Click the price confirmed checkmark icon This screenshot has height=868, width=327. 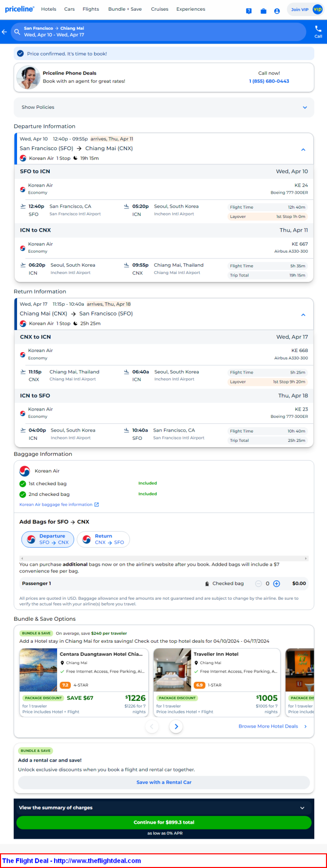point(20,54)
